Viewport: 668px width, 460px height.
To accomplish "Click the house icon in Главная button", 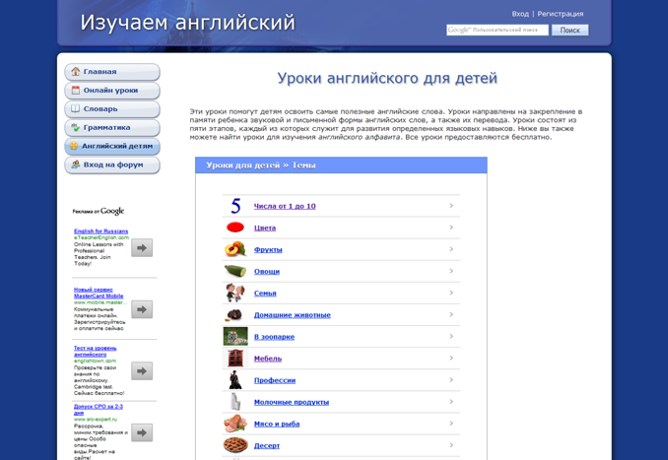I will (75, 71).
